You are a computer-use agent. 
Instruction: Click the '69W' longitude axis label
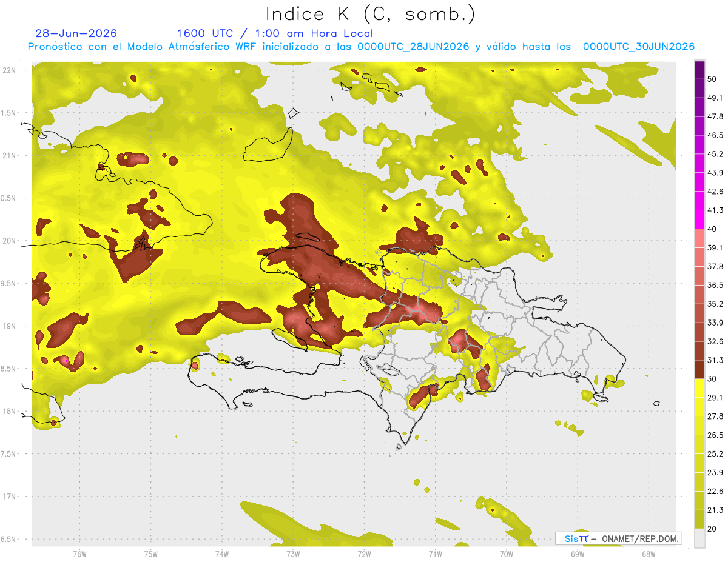tap(577, 554)
